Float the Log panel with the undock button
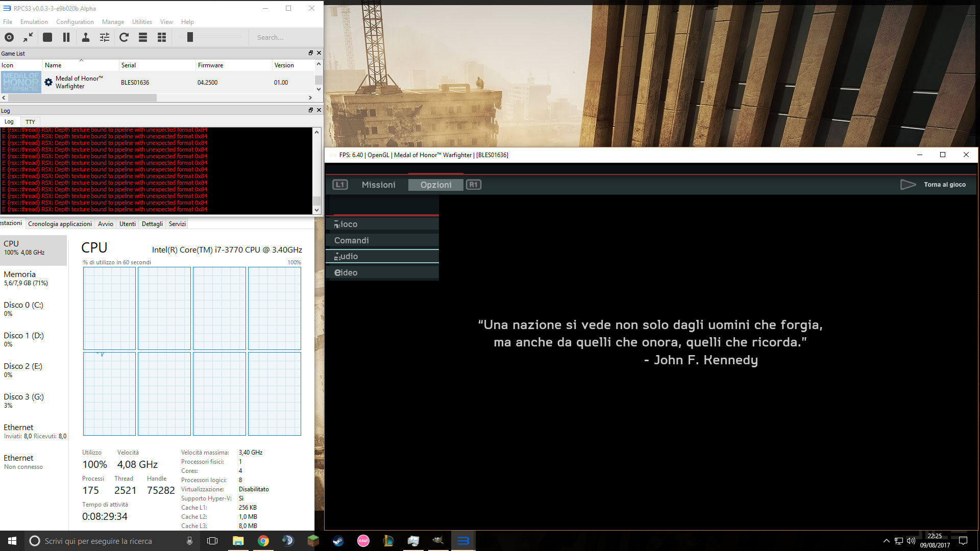The width and height of the screenshot is (980, 551). point(310,110)
